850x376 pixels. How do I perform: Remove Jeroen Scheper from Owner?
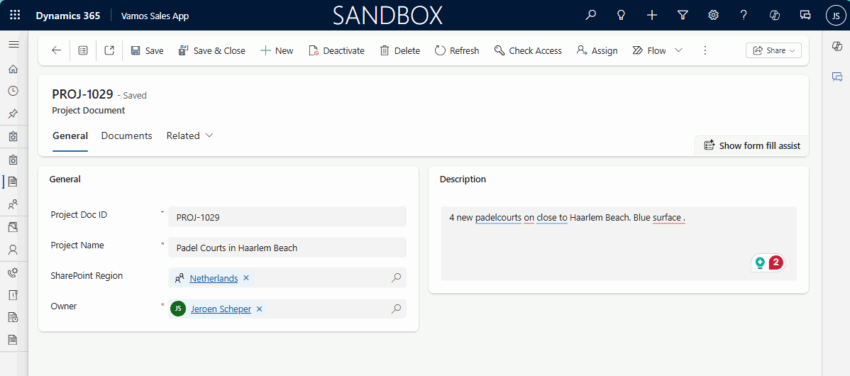[x=259, y=309]
